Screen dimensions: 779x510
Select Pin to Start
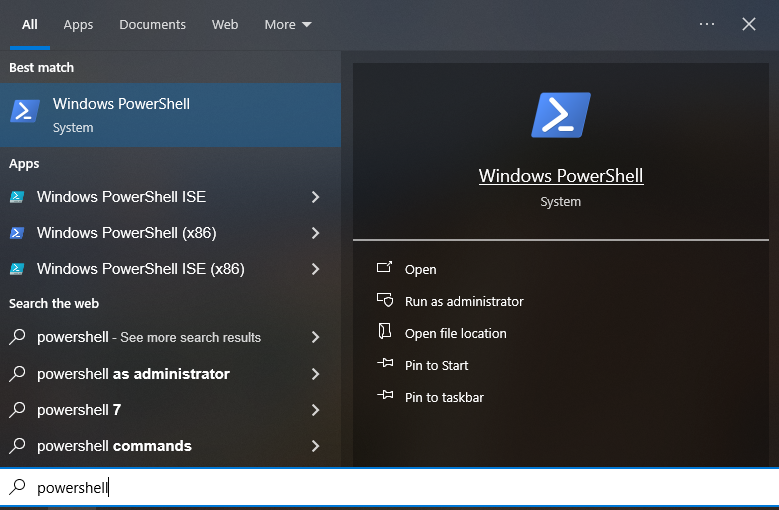pyautogui.click(x=436, y=365)
